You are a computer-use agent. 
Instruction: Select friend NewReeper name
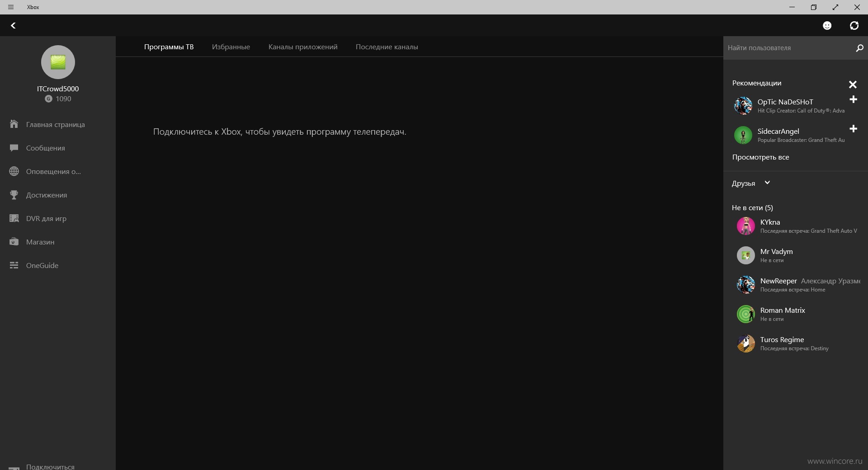click(778, 281)
